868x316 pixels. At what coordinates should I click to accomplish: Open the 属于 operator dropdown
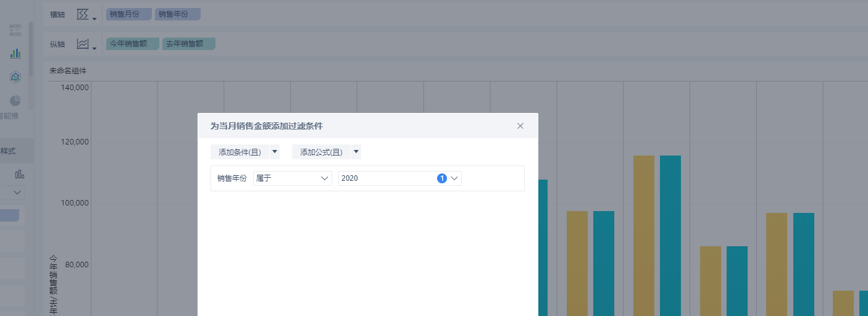click(293, 178)
